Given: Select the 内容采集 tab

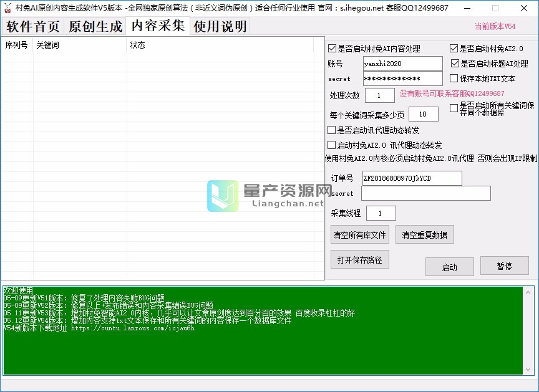Looking at the screenshot, I should (158, 26).
